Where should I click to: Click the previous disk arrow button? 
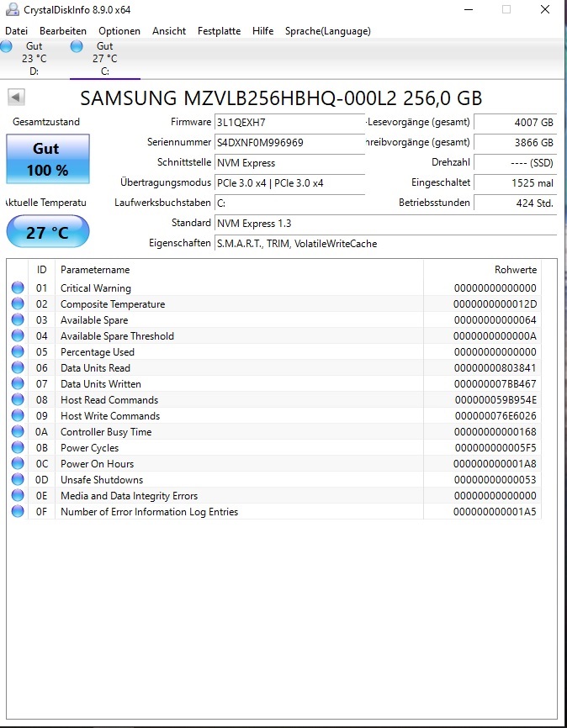coord(16,98)
